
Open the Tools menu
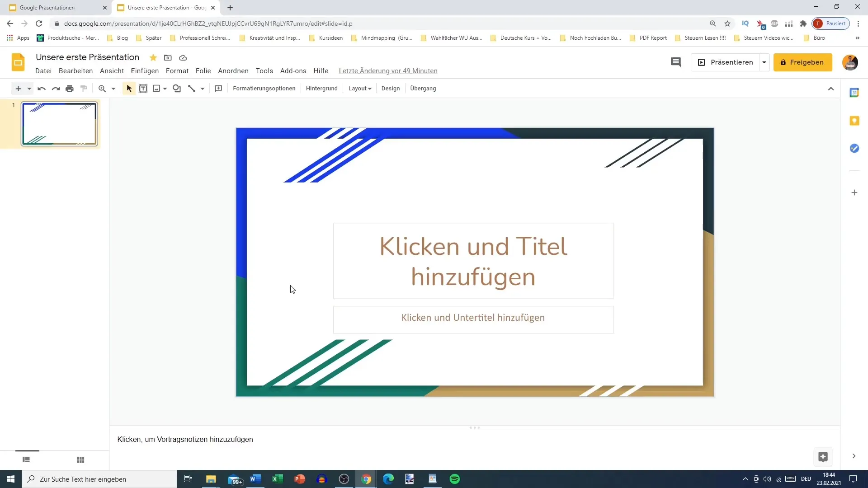264,71
